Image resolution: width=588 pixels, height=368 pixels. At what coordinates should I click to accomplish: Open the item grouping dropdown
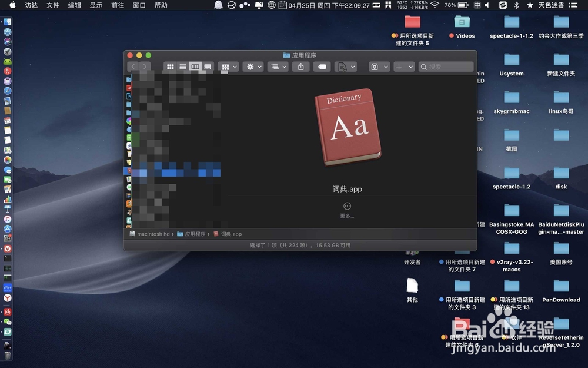[x=228, y=67]
